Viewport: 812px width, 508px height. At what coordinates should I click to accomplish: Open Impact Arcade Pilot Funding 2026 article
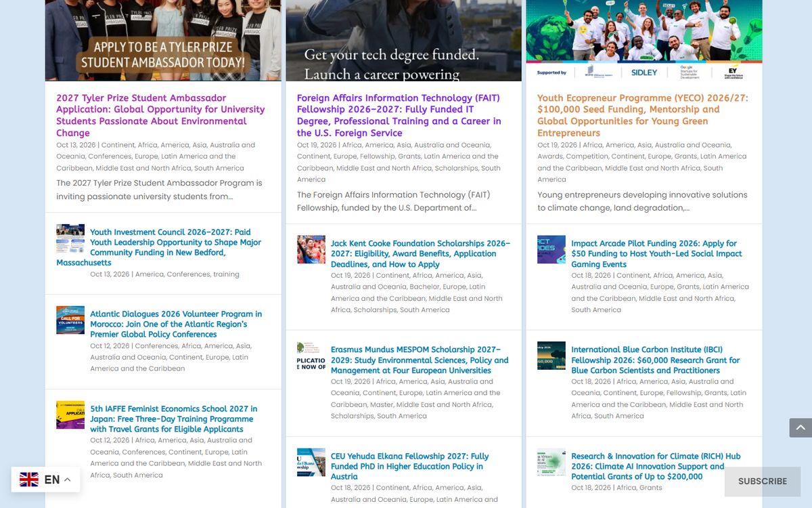click(x=656, y=253)
